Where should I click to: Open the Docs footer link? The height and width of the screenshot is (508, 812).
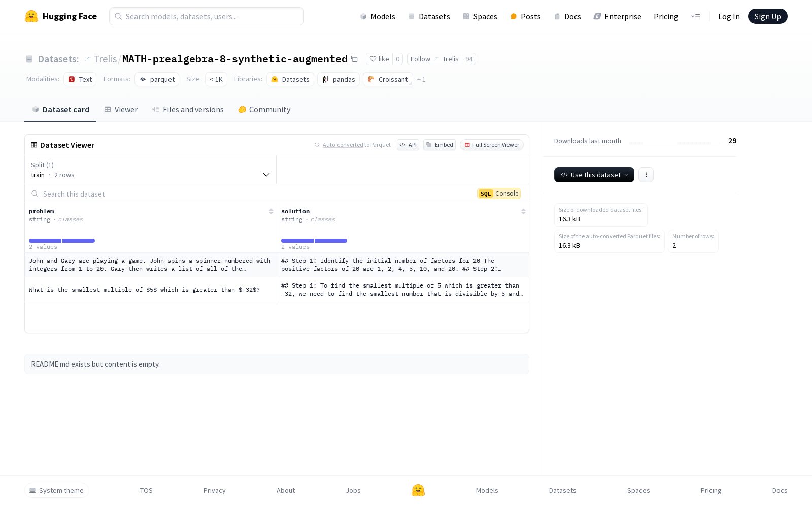coord(780,490)
